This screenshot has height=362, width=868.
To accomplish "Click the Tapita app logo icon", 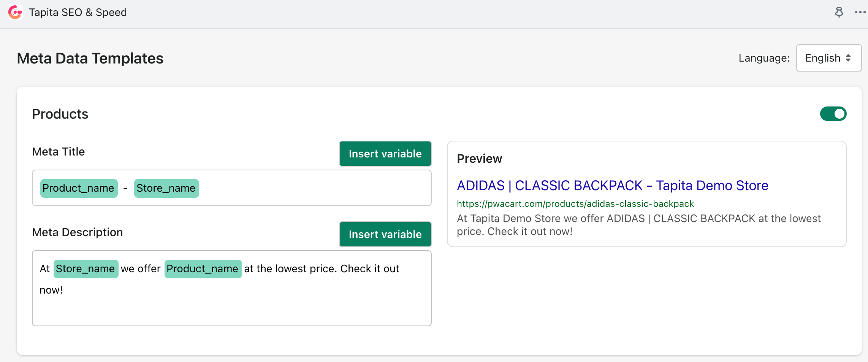I will [x=15, y=13].
